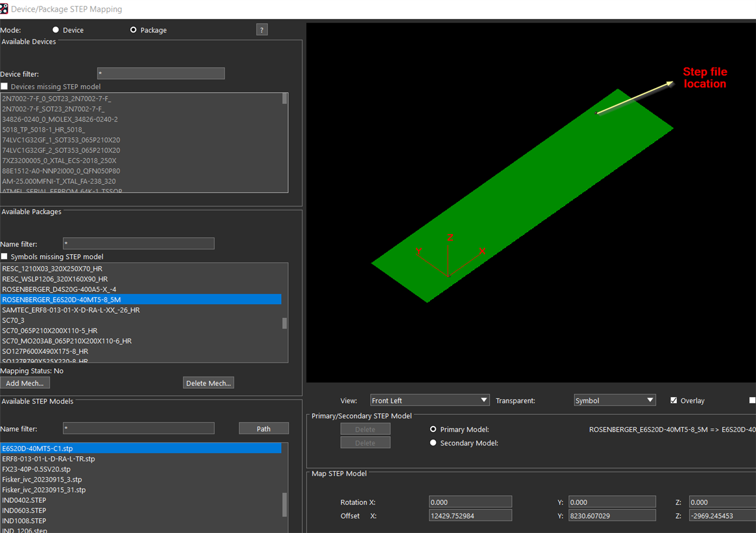This screenshot has height=533, width=756.
Task: Select the Package mode radio button
Action: pyautogui.click(x=133, y=30)
